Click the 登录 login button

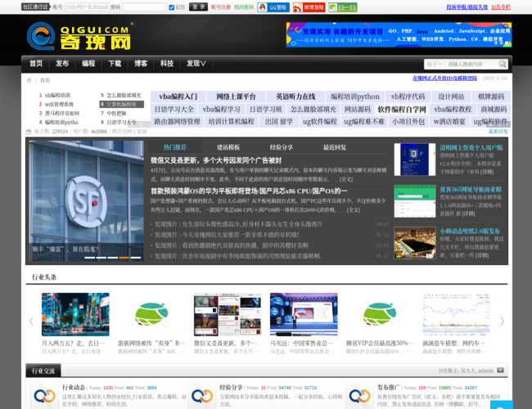198,7
